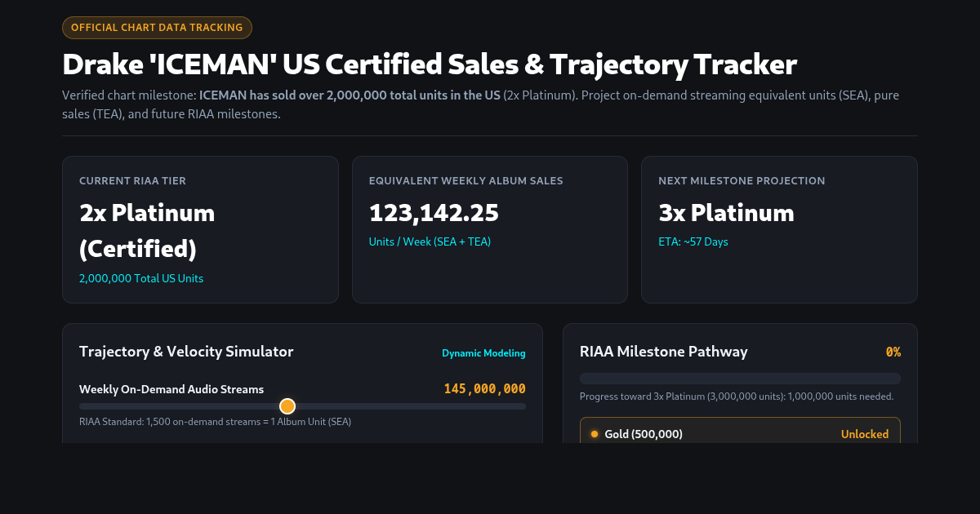Click the RIAA Milestone Pathway heading
980x514 pixels.
pos(663,352)
